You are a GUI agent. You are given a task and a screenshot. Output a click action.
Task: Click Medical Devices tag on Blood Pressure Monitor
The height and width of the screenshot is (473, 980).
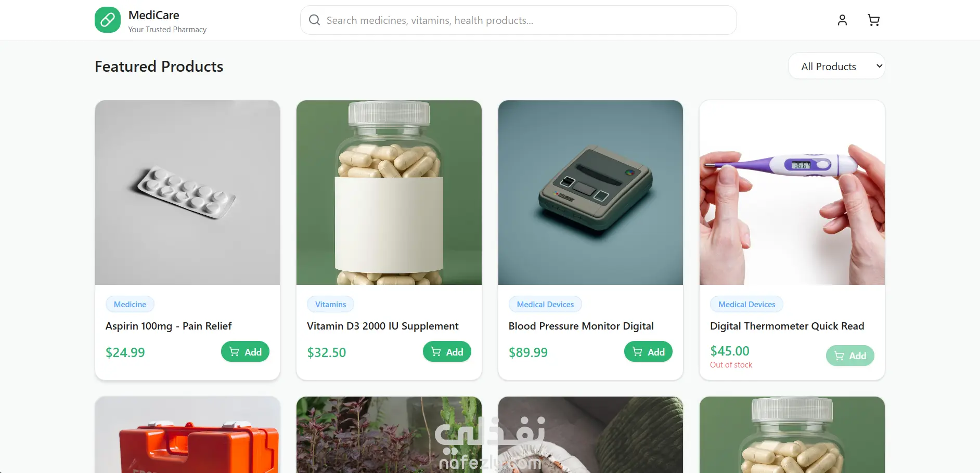(x=545, y=305)
